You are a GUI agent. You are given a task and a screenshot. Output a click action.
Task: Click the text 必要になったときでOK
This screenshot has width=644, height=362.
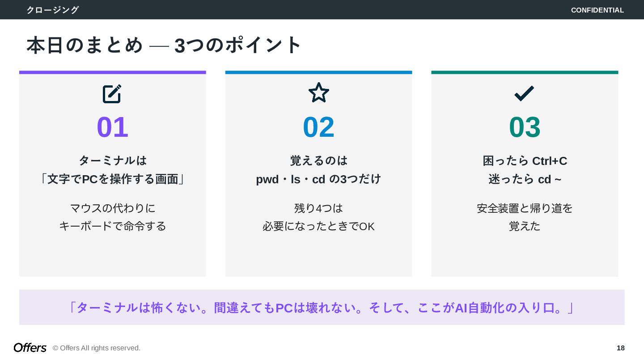318,227
